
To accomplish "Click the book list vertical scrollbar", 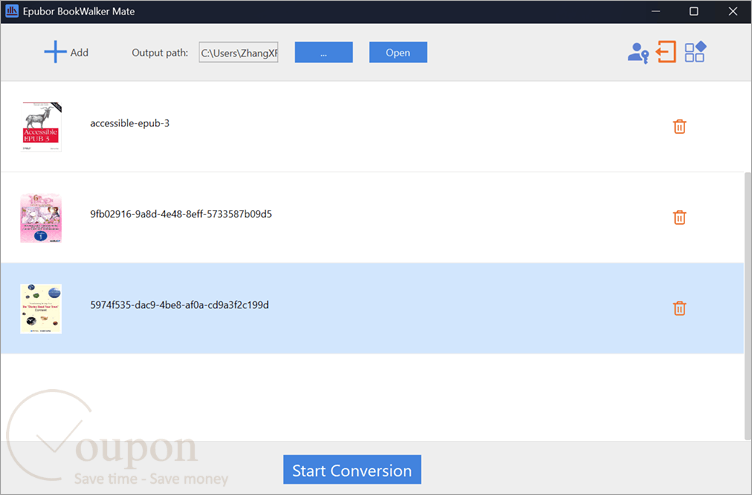I will (x=748, y=306).
